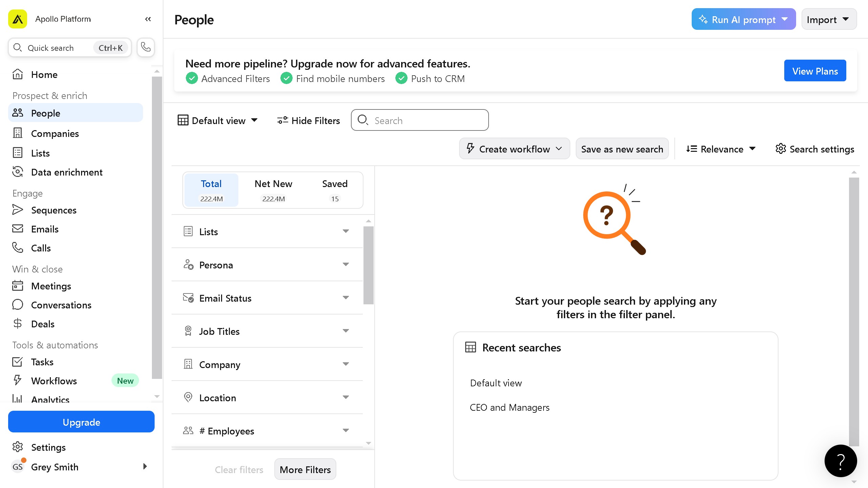Open Sequences from the sidebar
Viewport: 868px width, 488px height.
[x=54, y=210]
